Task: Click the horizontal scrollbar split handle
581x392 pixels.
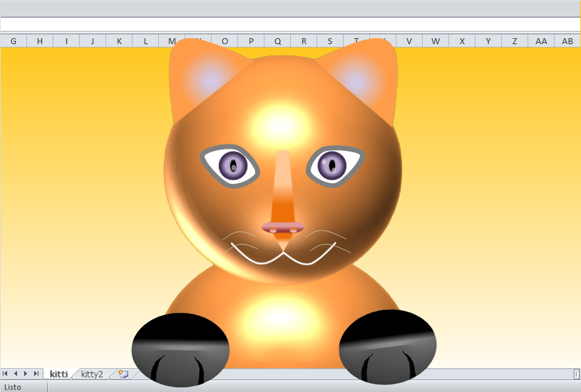Action: [x=576, y=374]
